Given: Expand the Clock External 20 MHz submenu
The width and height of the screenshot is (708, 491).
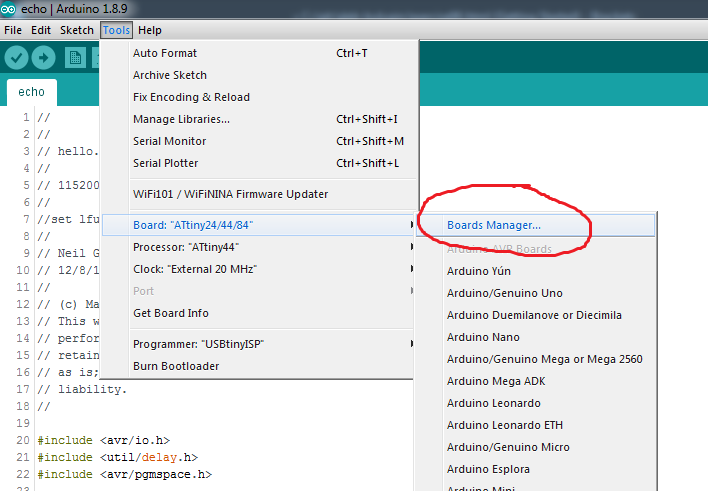Looking at the screenshot, I should pos(258,269).
